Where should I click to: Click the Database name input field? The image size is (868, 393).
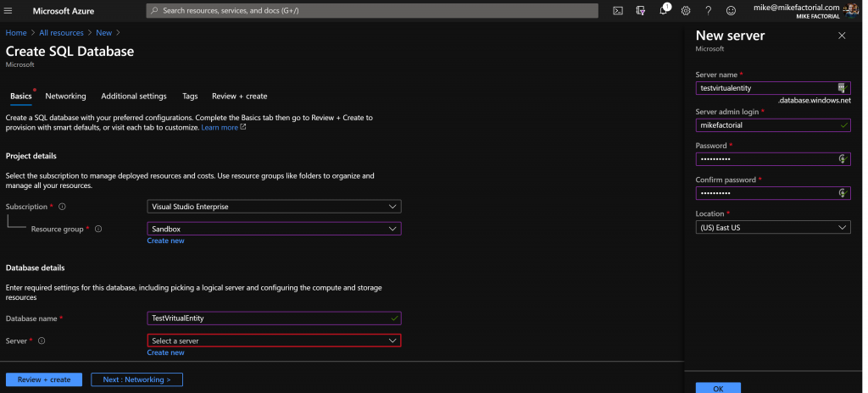coord(274,318)
